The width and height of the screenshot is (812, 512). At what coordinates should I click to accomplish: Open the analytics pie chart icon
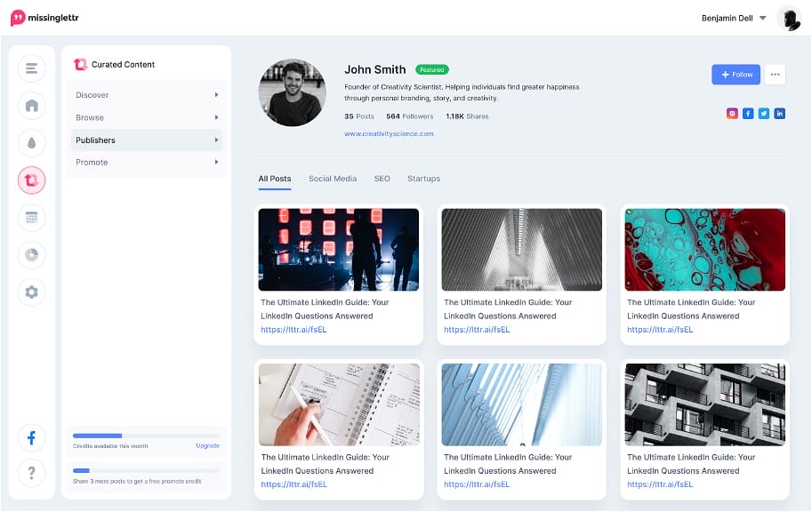click(32, 255)
